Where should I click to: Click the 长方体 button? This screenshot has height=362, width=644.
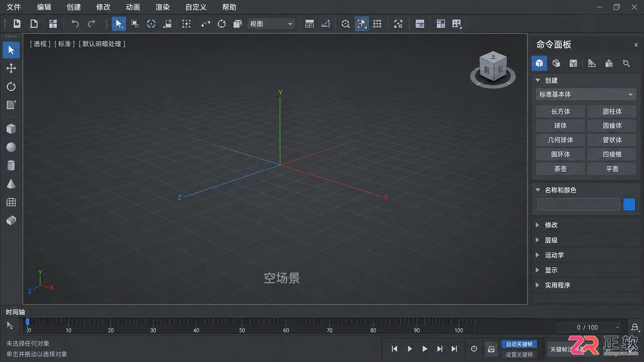(x=560, y=111)
